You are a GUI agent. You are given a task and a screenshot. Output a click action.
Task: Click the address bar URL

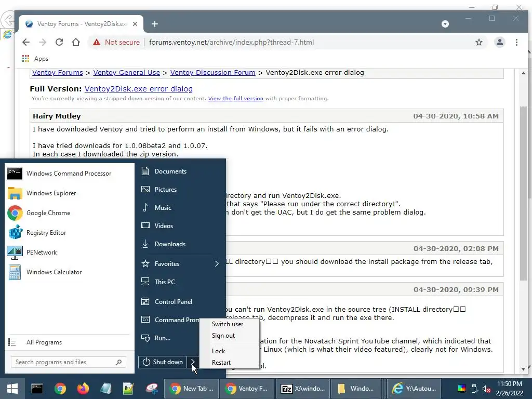click(x=231, y=43)
